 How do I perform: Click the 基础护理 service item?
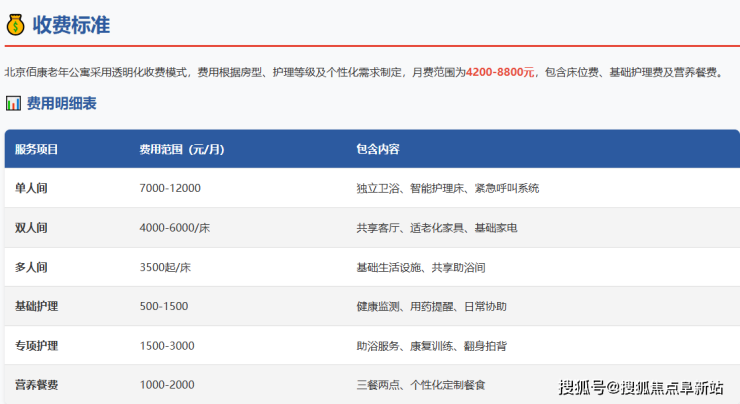37,306
